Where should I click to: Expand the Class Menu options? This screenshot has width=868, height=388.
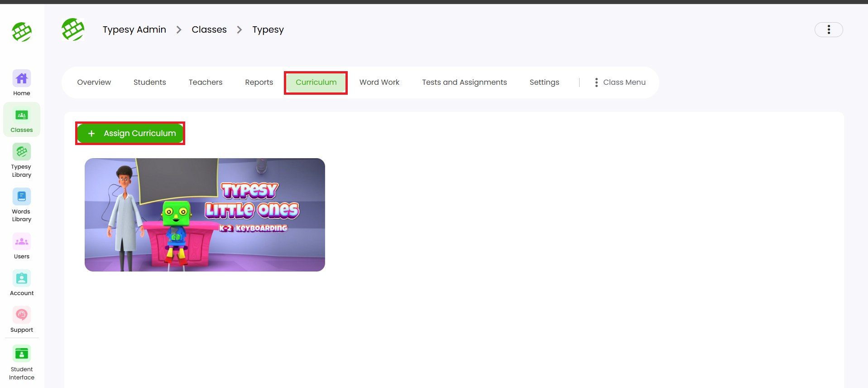coord(620,82)
